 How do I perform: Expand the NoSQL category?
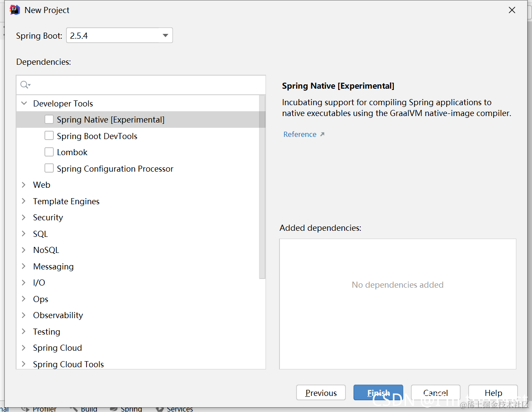[24, 250]
